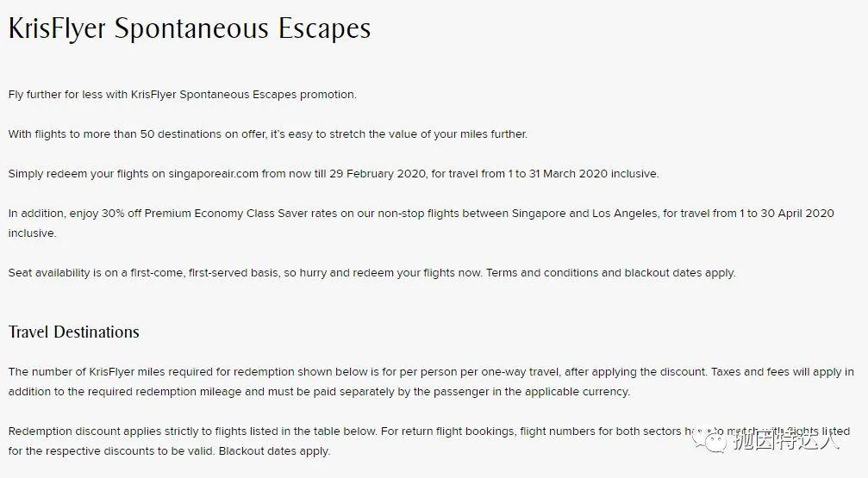Click the WeChat watermark logo icon

click(x=709, y=438)
